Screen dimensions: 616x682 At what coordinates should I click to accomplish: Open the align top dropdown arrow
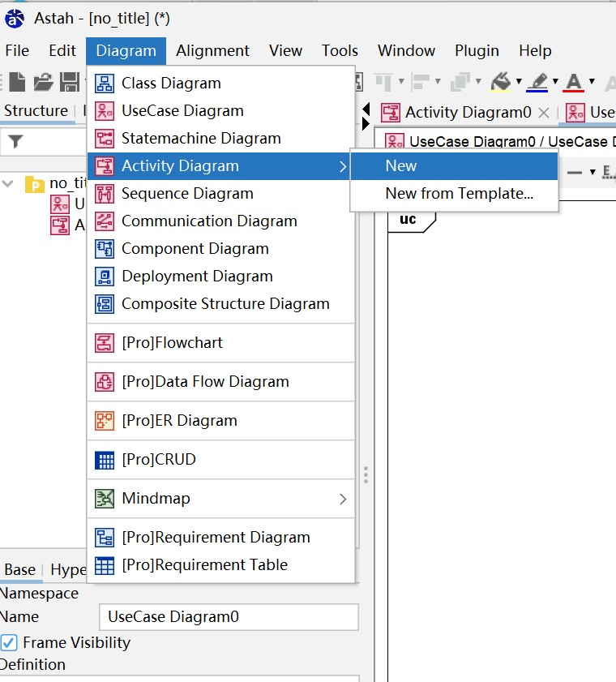point(401,81)
